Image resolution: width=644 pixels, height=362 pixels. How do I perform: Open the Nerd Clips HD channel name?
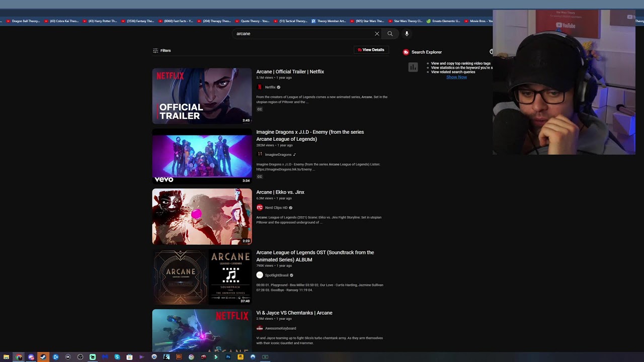pos(276,208)
